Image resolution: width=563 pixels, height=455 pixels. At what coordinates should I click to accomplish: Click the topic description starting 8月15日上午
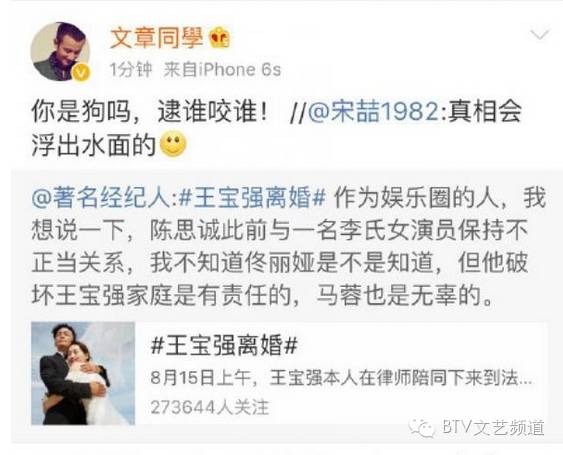point(341,378)
